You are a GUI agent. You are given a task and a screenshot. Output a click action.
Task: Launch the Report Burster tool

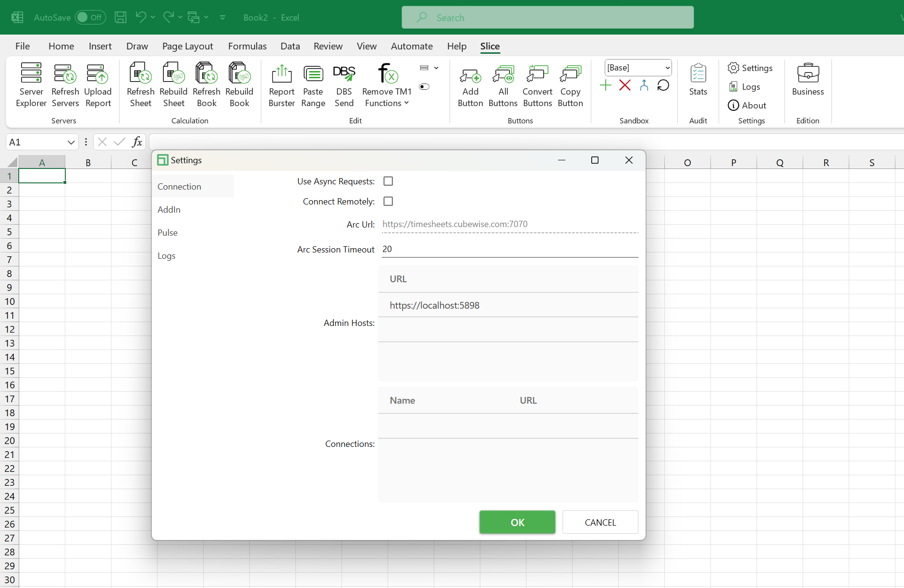pos(281,84)
